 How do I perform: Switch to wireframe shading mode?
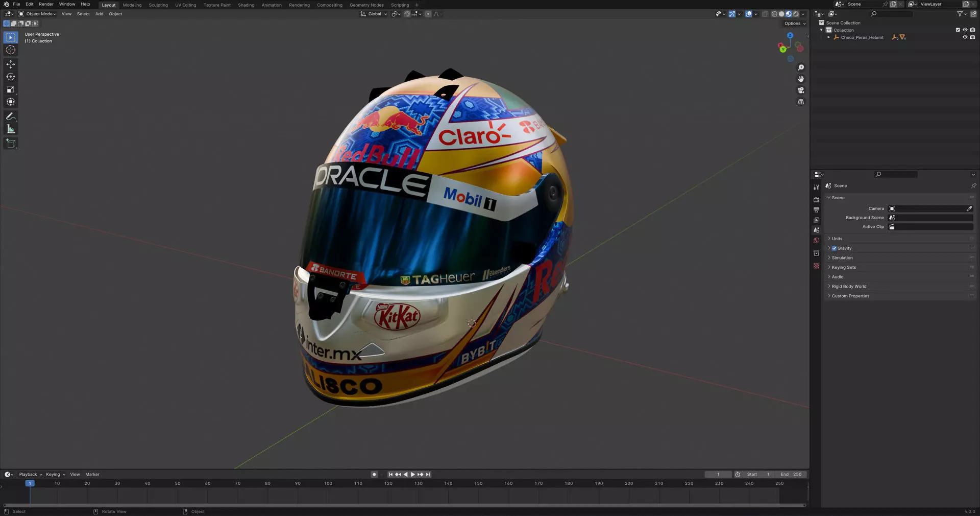[x=774, y=14]
